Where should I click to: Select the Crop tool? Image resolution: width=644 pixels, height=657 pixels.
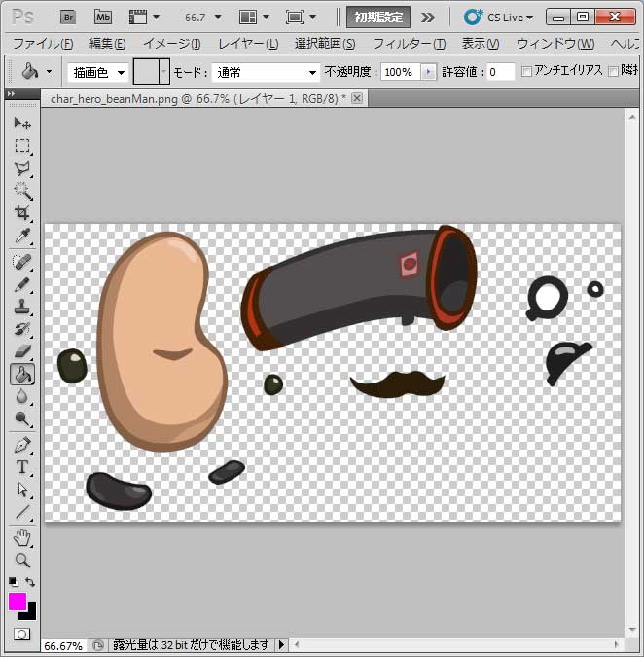coord(22,213)
